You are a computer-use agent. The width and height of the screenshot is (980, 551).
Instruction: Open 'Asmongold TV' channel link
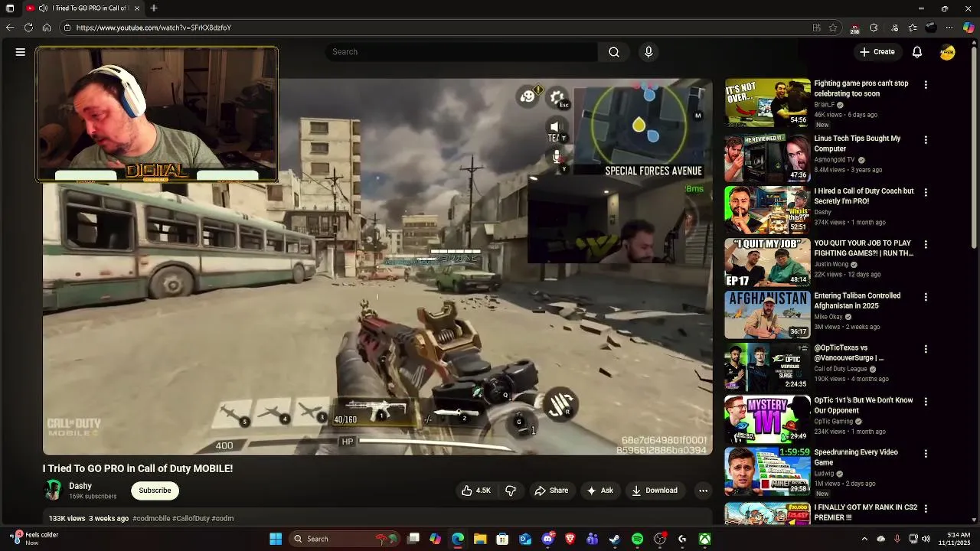tap(835, 160)
